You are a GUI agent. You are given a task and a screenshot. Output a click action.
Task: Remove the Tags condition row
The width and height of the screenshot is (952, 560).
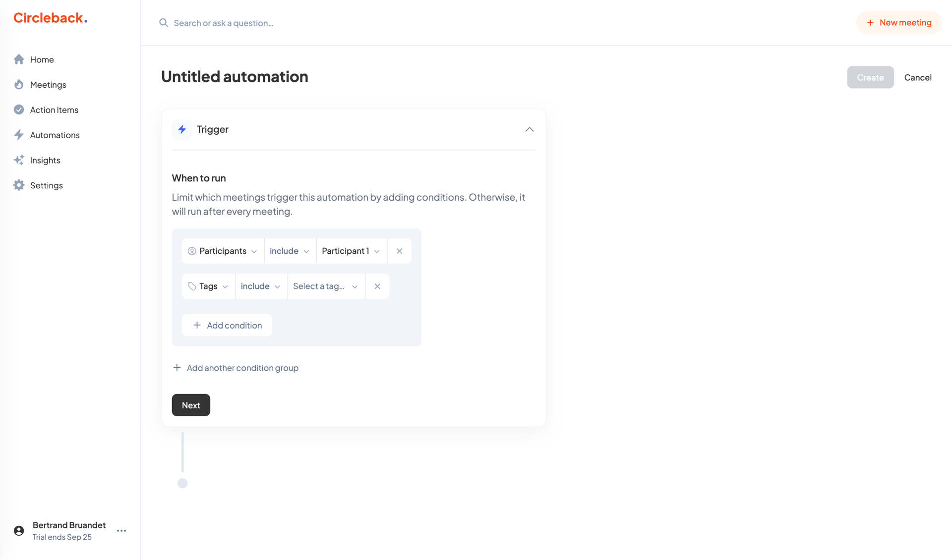377,286
